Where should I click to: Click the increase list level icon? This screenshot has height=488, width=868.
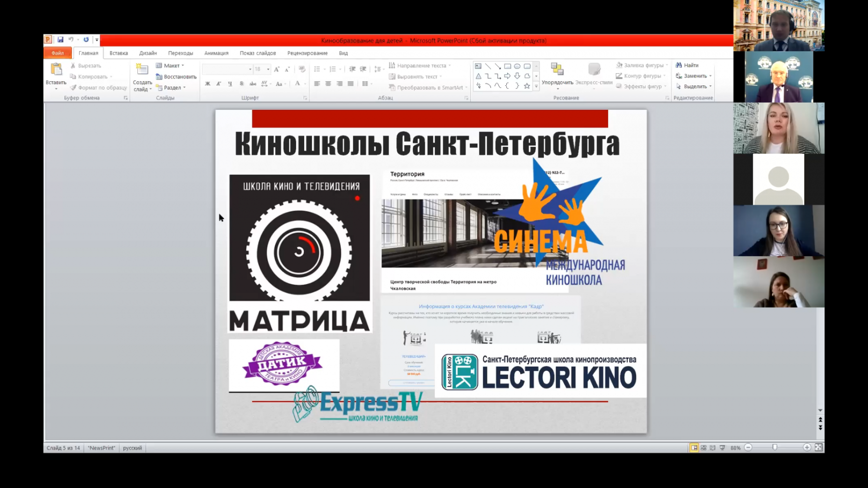click(363, 69)
